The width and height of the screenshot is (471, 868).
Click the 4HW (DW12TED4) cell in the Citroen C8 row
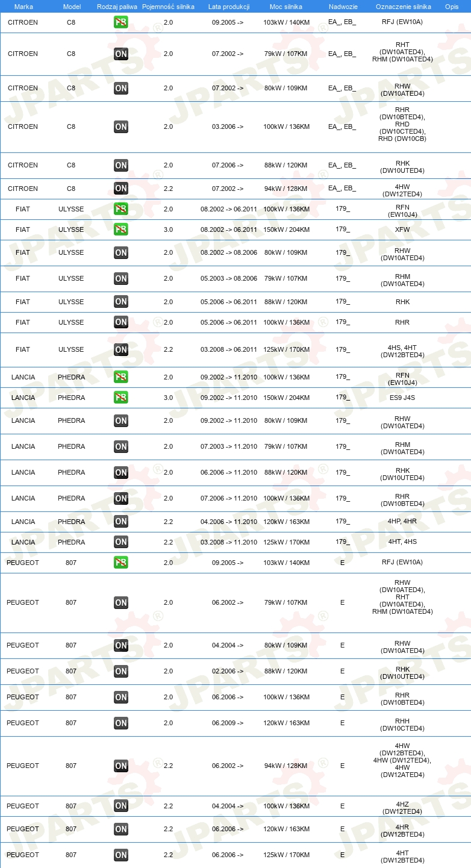(x=402, y=190)
